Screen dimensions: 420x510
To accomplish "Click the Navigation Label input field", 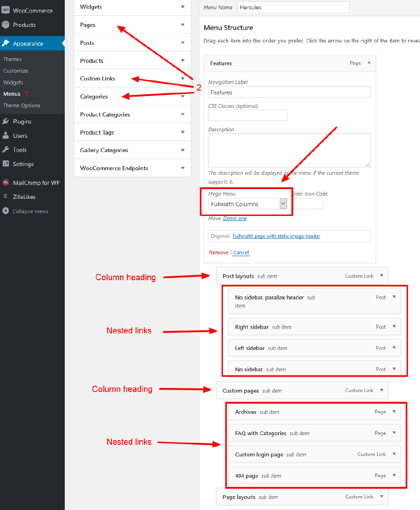I will tap(289, 92).
